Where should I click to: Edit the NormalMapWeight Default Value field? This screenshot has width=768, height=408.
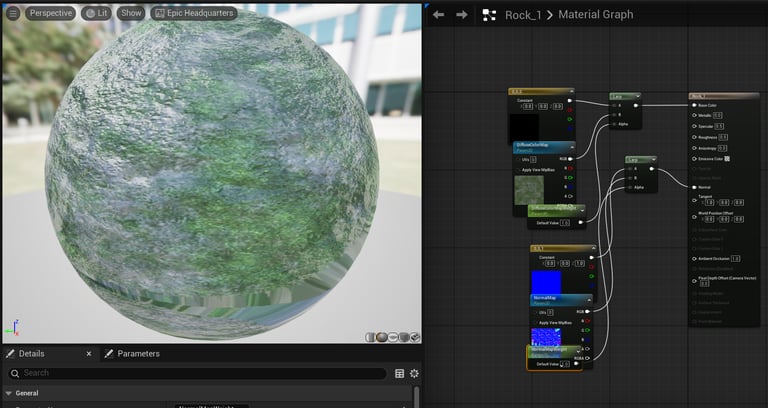coord(565,364)
